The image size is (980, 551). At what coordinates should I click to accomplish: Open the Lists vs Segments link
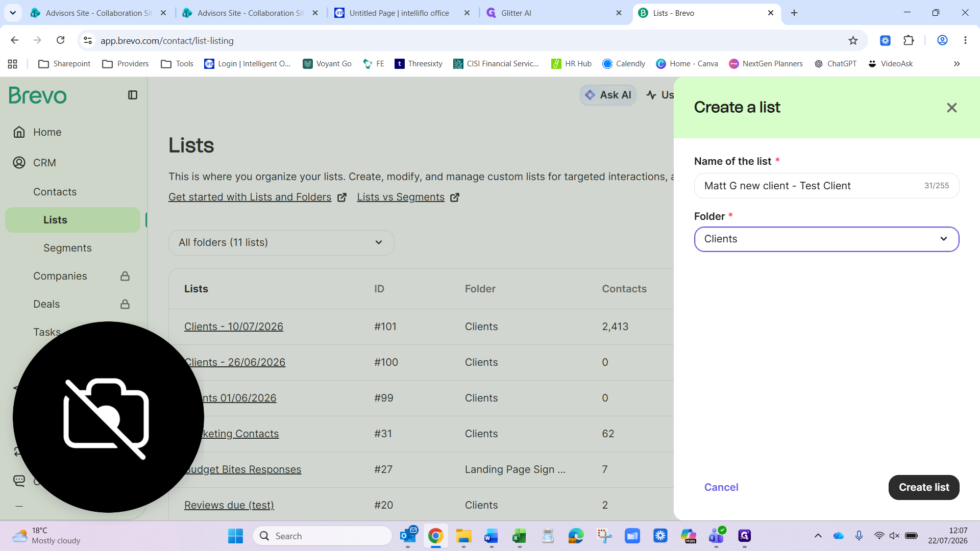(x=401, y=197)
